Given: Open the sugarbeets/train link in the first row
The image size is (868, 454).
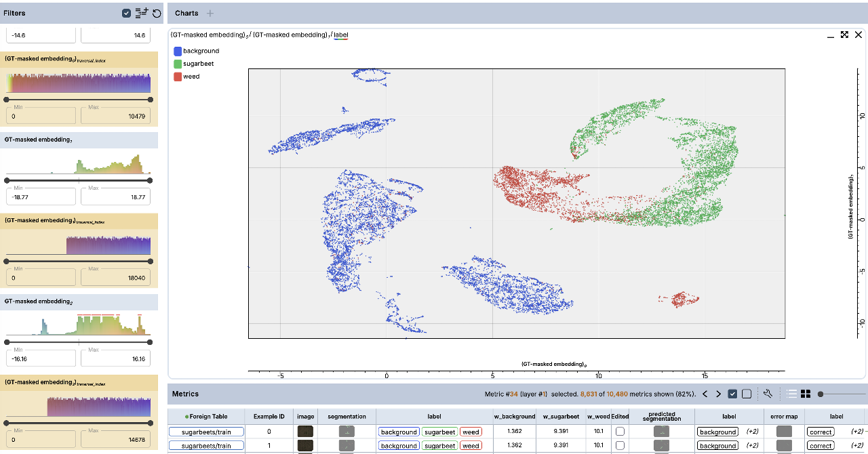Looking at the screenshot, I should pyautogui.click(x=206, y=432).
